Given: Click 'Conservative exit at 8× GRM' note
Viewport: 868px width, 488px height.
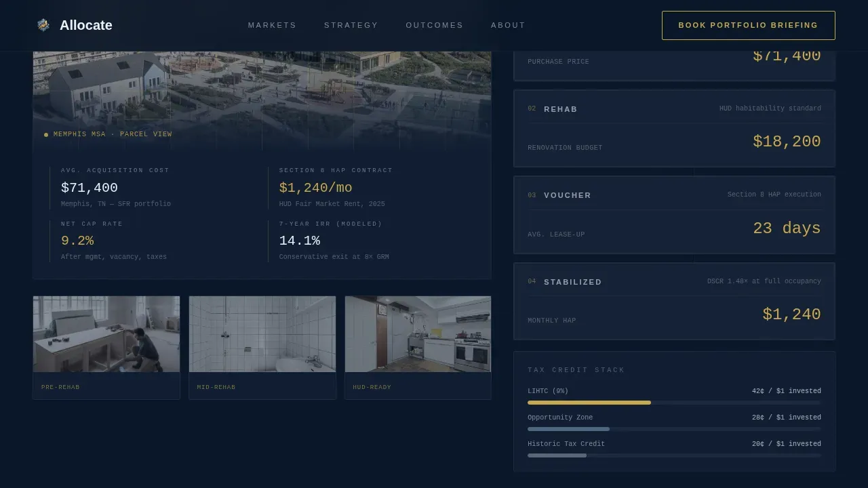Looking at the screenshot, I should pyautogui.click(x=334, y=257).
